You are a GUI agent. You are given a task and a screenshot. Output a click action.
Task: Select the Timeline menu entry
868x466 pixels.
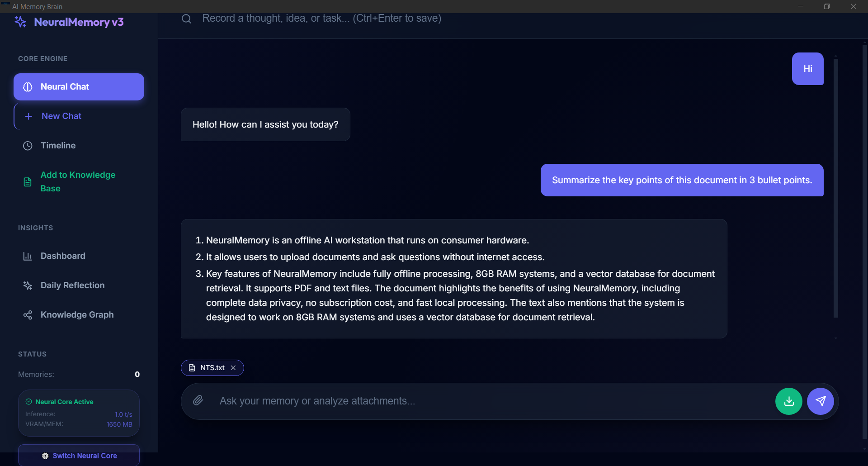coord(58,145)
